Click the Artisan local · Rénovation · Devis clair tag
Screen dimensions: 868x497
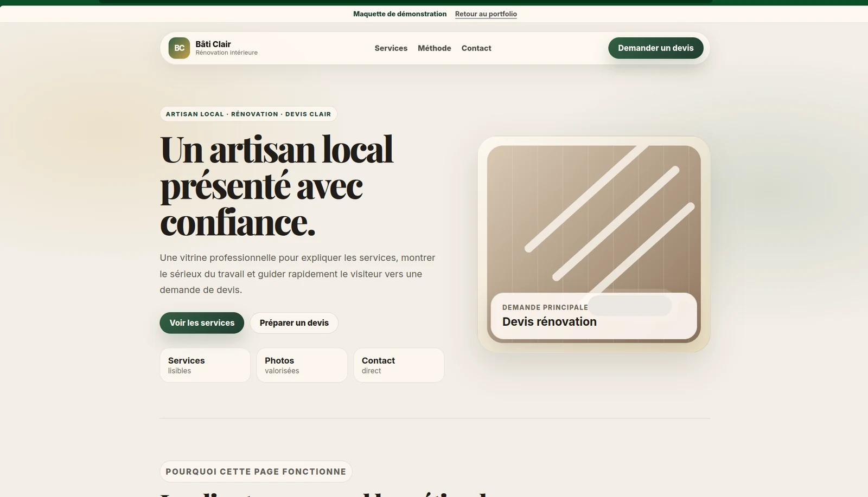248,114
